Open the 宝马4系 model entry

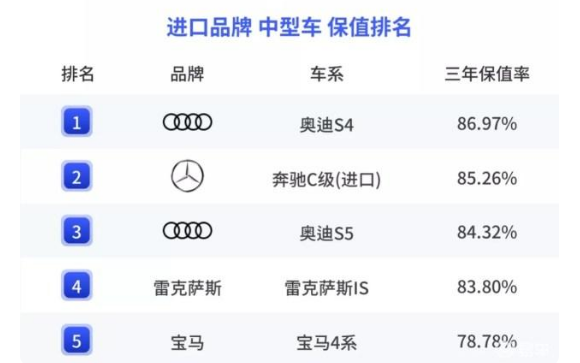(327, 343)
